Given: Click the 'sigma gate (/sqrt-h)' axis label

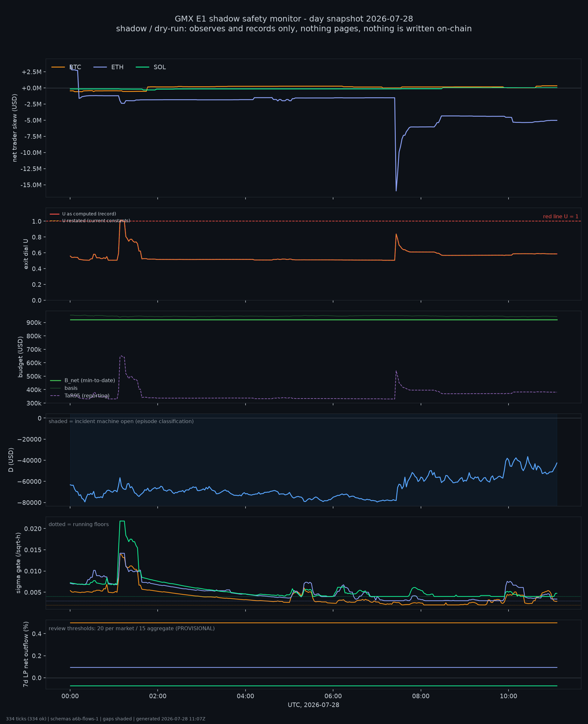Looking at the screenshot, I should [x=18, y=563].
